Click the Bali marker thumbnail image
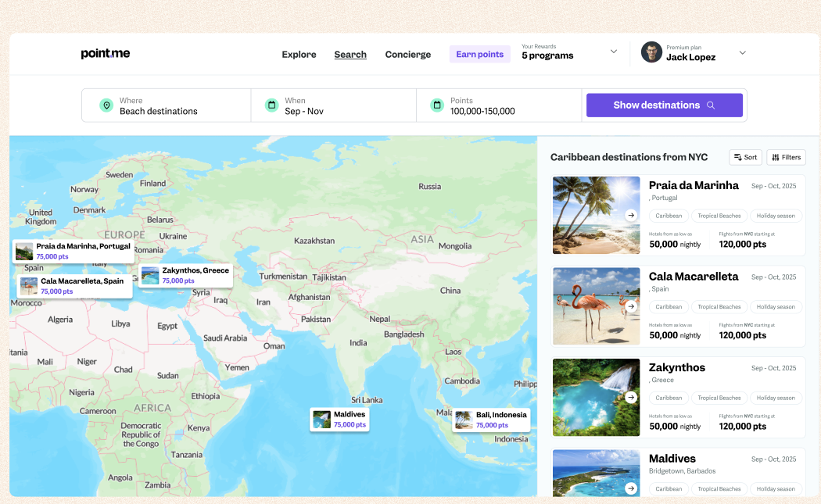Image resolution: width=821 pixels, height=504 pixels. pos(464,420)
